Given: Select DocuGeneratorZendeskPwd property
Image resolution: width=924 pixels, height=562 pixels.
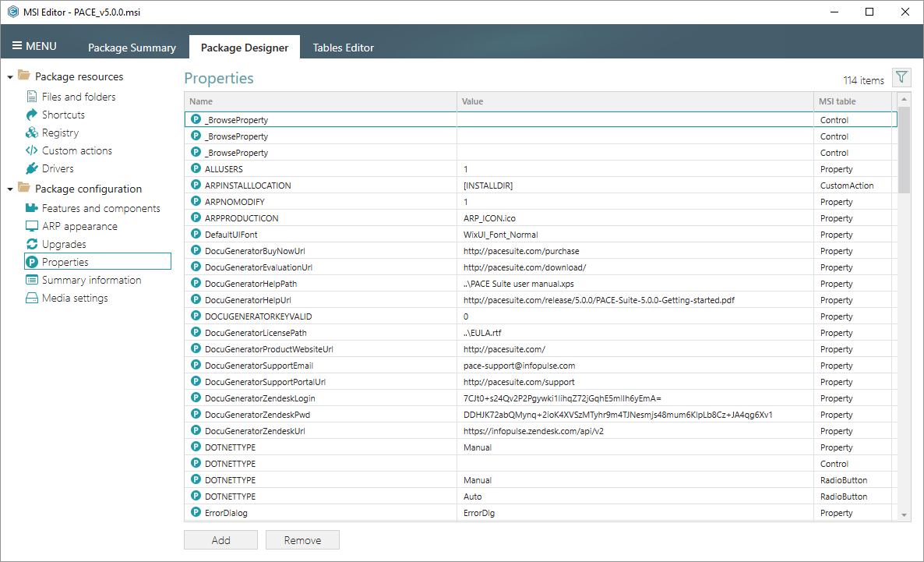Looking at the screenshot, I should (x=258, y=415).
